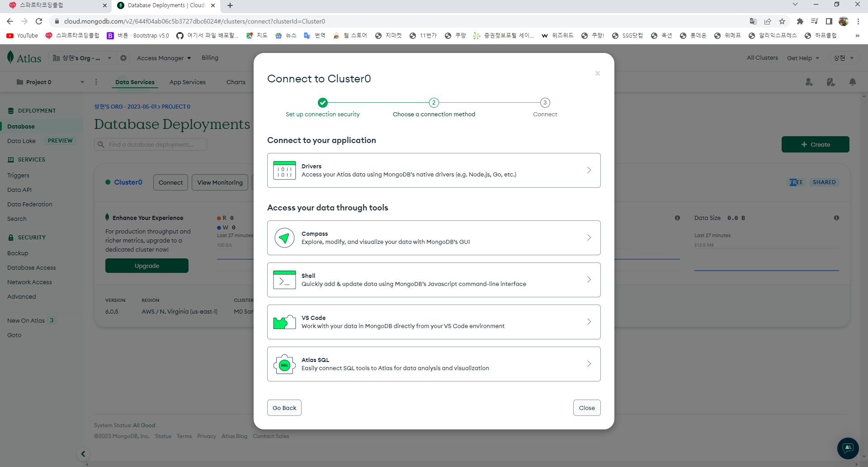The width and height of the screenshot is (868, 467).
Task: Open Data Federation in the sidebar
Action: (x=30, y=205)
